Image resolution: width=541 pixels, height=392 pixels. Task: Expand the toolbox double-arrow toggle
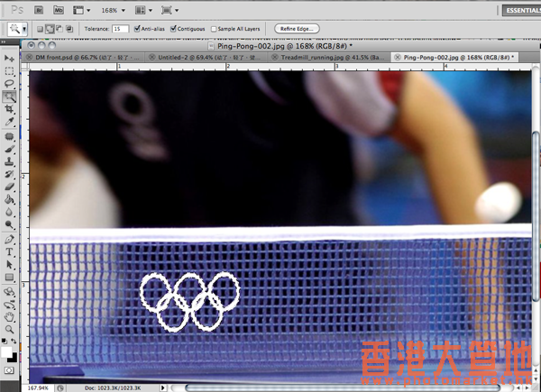coord(4,41)
